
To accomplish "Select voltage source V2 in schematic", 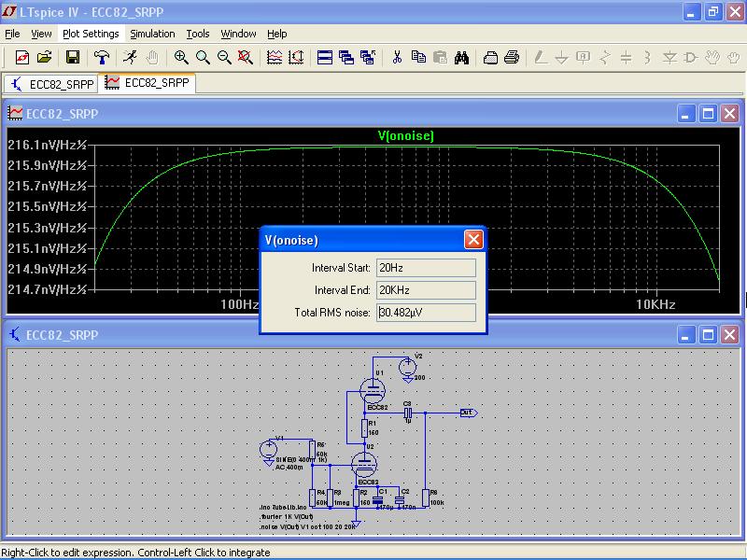I will 407,368.
